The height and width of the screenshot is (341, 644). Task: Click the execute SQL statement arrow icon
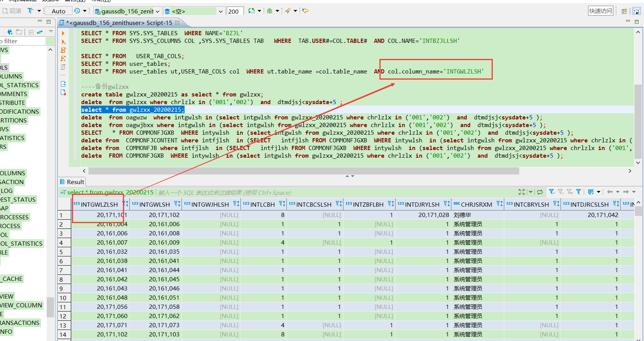click(63, 34)
